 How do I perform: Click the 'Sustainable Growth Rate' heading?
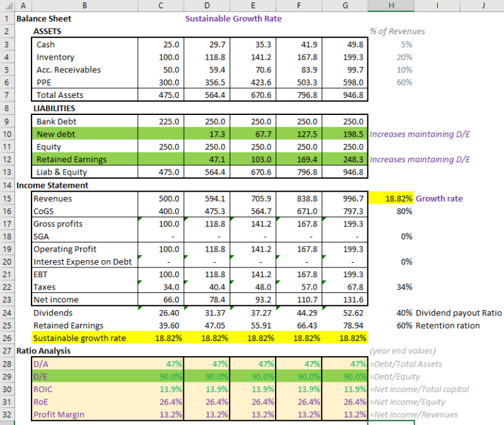[234, 18]
